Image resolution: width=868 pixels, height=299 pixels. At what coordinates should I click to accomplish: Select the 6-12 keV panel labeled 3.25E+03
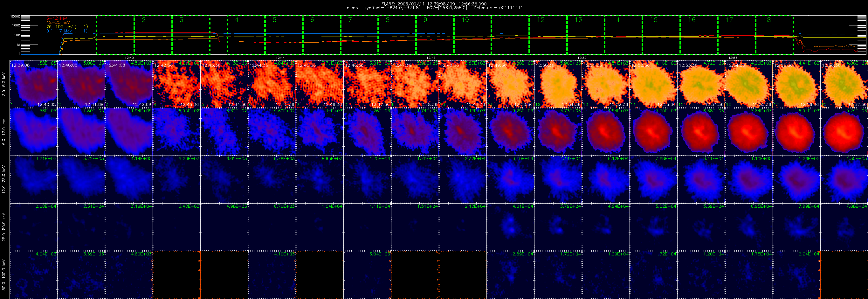click(511, 132)
